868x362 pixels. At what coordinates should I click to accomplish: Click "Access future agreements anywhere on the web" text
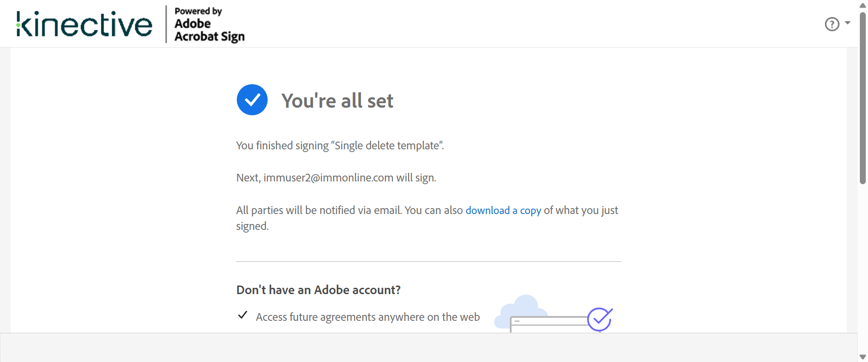pos(368,317)
